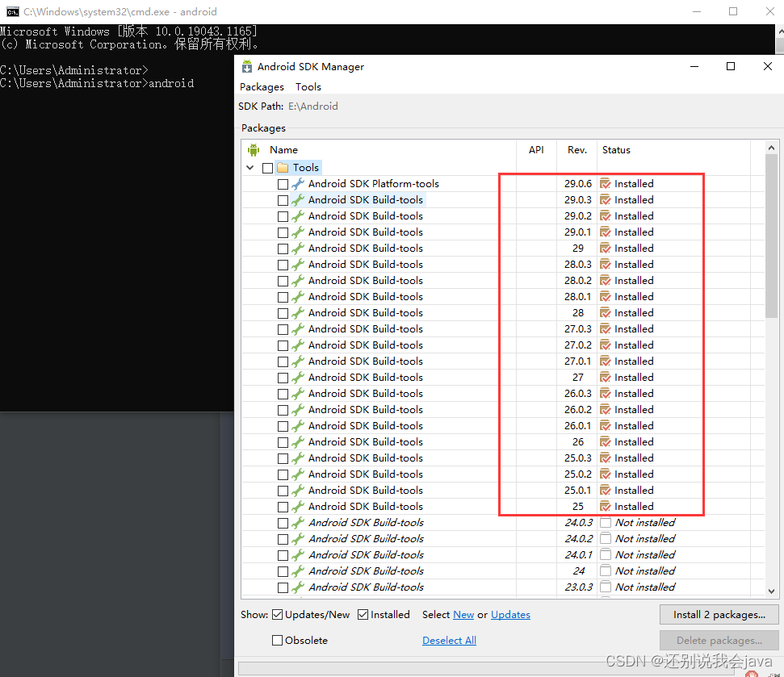Screen dimensions: 784x677
Task: Click installed status icon for revision 29.0.6
Action: pyautogui.click(x=606, y=184)
